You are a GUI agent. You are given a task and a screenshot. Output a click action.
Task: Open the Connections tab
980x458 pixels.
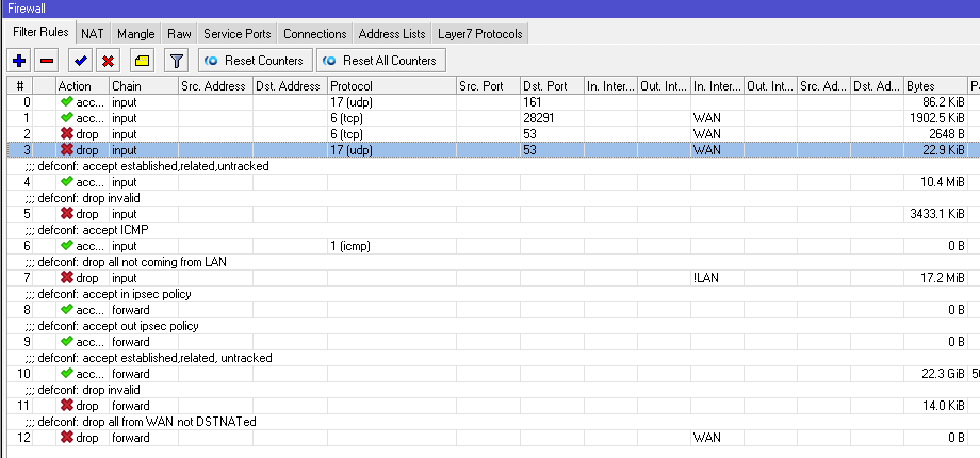(x=315, y=34)
